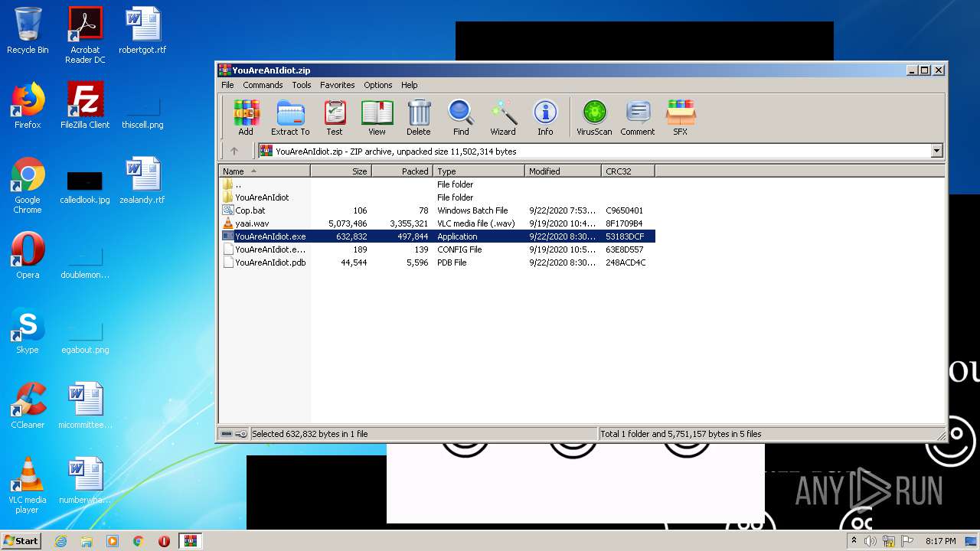
Task: Open the Options menu
Action: 378,85
